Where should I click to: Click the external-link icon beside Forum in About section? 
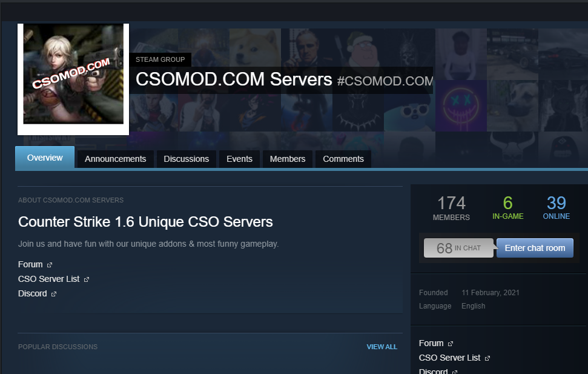click(50, 265)
